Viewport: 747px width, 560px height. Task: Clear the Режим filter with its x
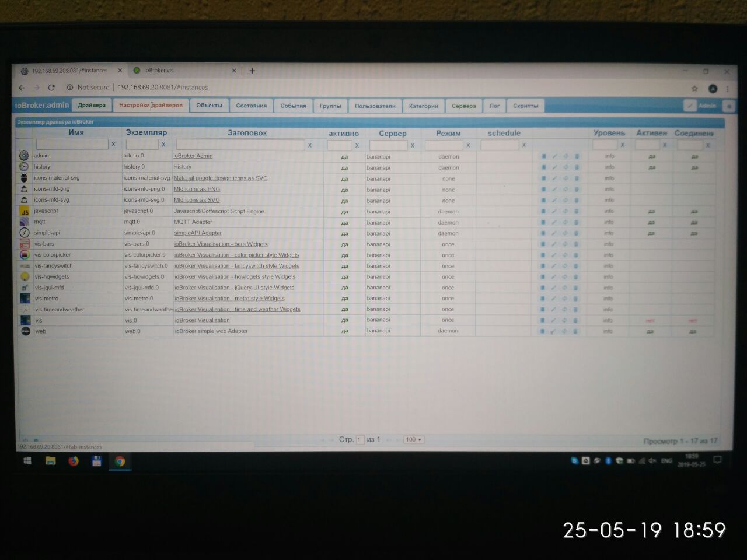pyautogui.click(x=468, y=145)
